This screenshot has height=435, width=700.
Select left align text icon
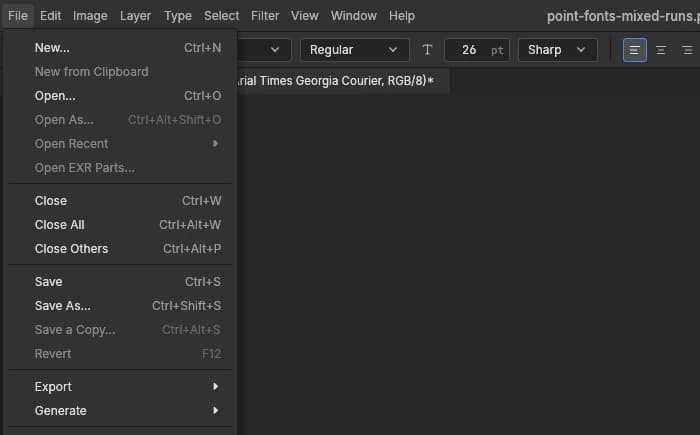coord(634,50)
